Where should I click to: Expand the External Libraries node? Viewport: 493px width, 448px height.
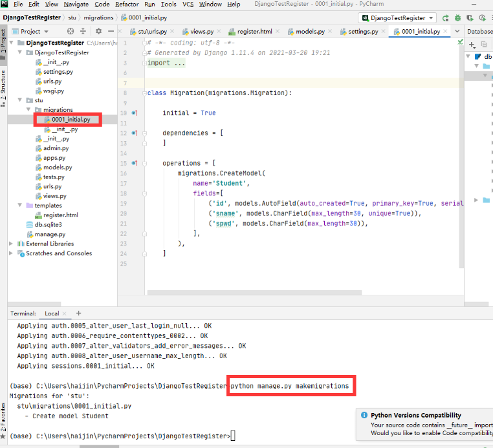(12, 244)
